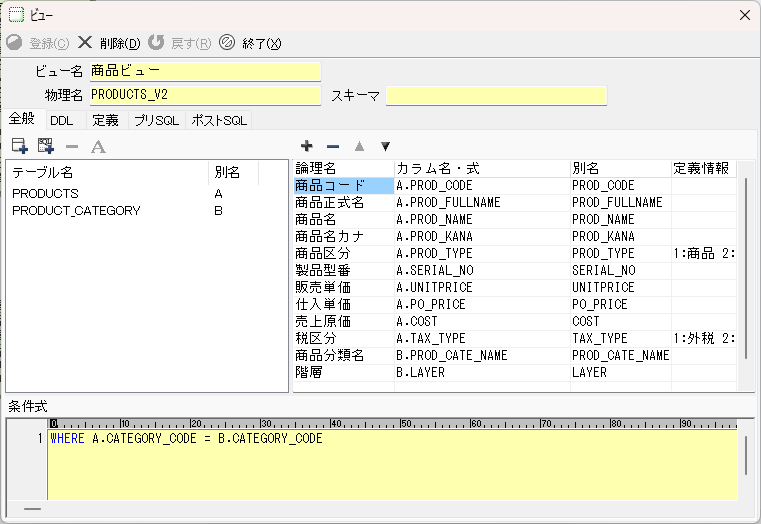This screenshot has height=524, width=761.
Task: Click the SERIAL_NO alias cell
Action: coord(621,270)
